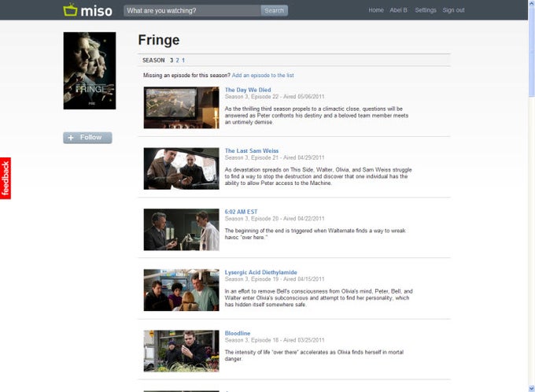The image size is (535, 392).
Task: Switch to Season 2
Action: click(x=178, y=60)
